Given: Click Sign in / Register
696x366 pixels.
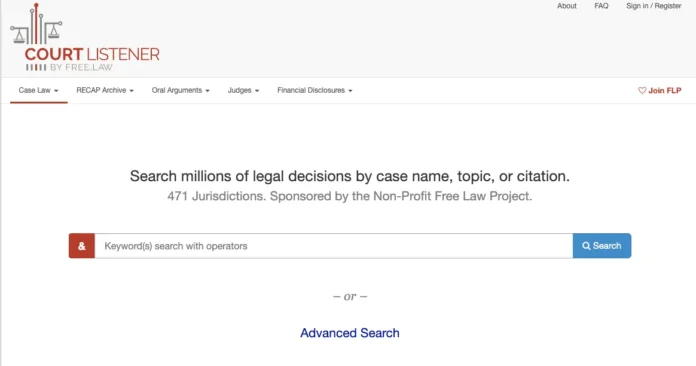Looking at the screenshot, I should tap(653, 6).
